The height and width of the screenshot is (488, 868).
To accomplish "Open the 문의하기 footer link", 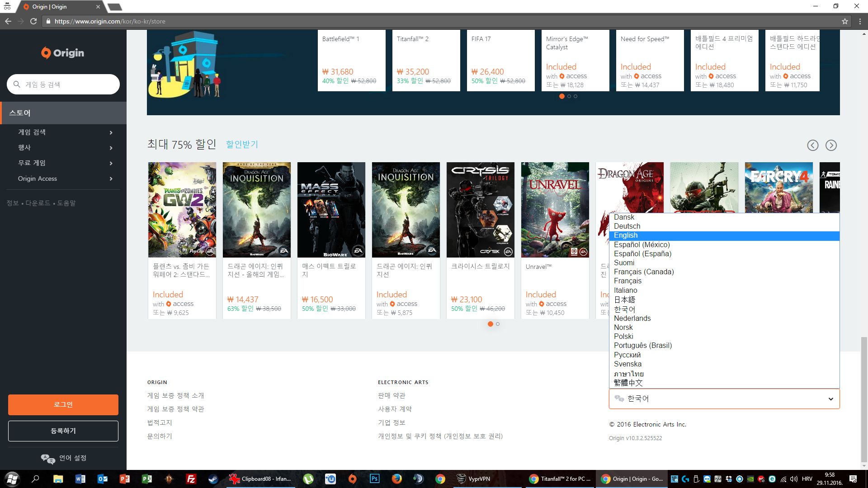I will coord(160,436).
